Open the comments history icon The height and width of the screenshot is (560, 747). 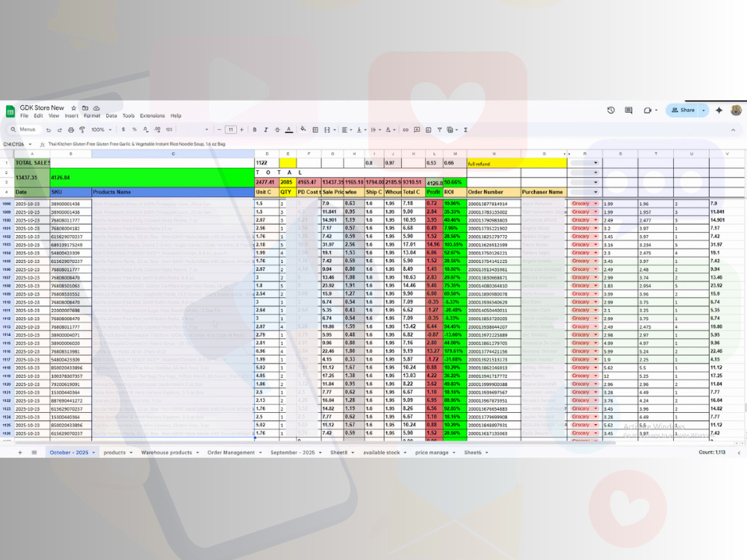(x=628, y=110)
